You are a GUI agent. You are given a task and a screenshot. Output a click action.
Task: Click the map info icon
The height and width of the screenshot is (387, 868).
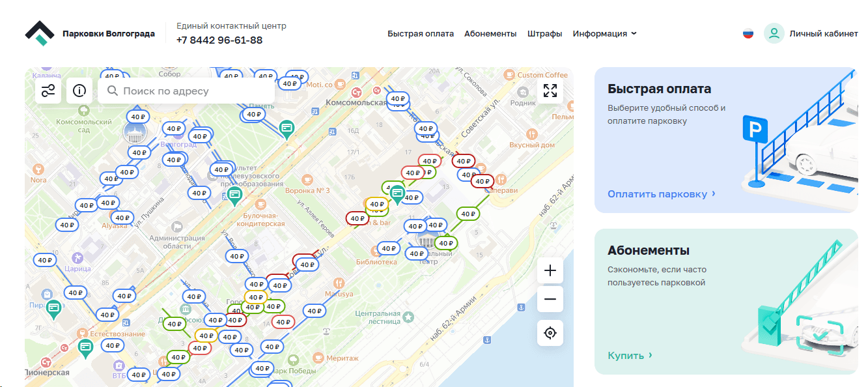click(79, 91)
